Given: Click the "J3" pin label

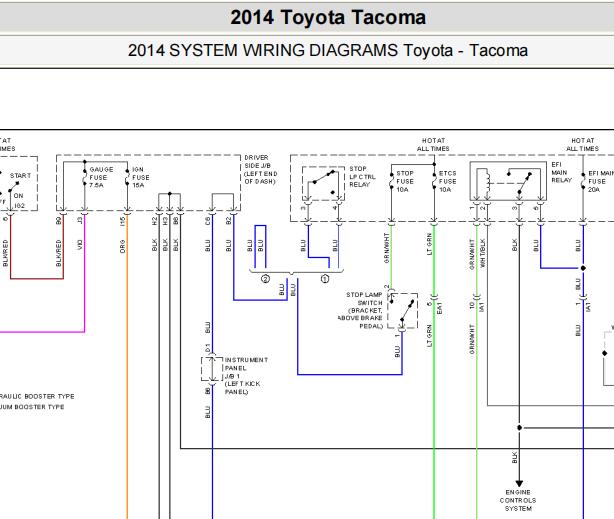Looking at the screenshot, I should [x=80, y=221].
